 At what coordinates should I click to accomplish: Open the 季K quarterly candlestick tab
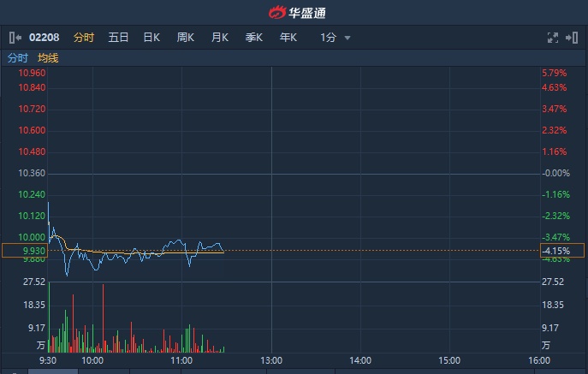pyautogui.click(x=254, y=38)
